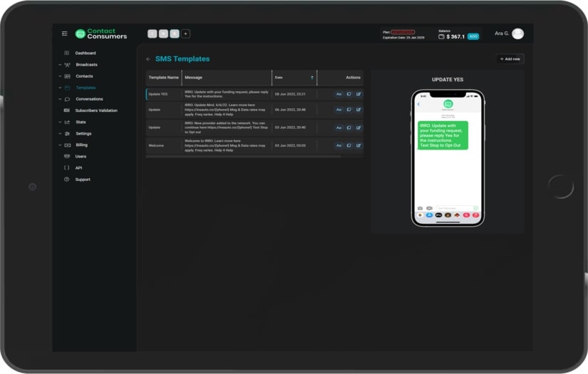
Task: Open Subscribers Validation in the sidebar
Action: [96, 110]
